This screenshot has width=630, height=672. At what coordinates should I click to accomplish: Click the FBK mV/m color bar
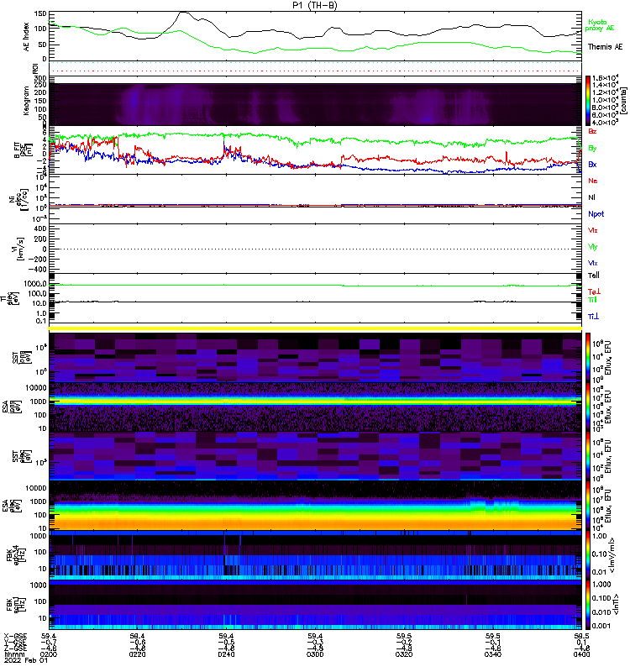[588, 555]
